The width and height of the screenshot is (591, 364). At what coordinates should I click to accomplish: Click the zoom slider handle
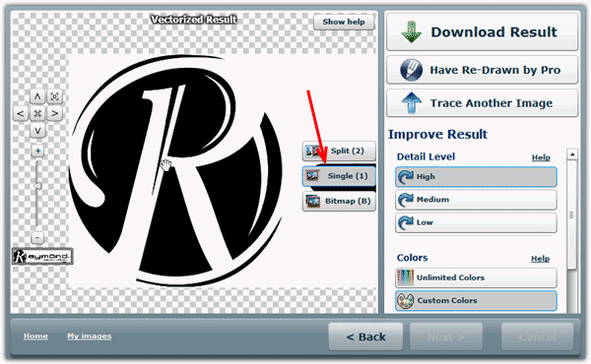pyautogui.click(x=37, y=186)
